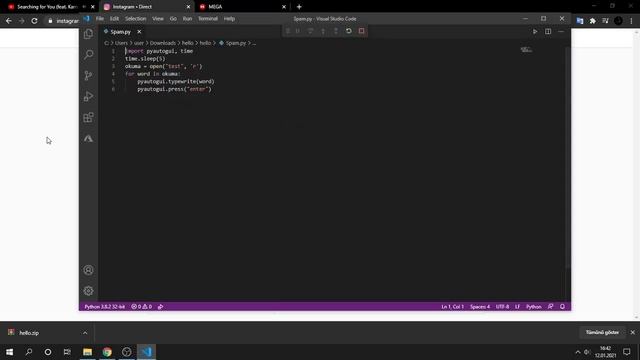Click the debug Stop button
Viewport: 640px width, 360px height.
[362, 31]
